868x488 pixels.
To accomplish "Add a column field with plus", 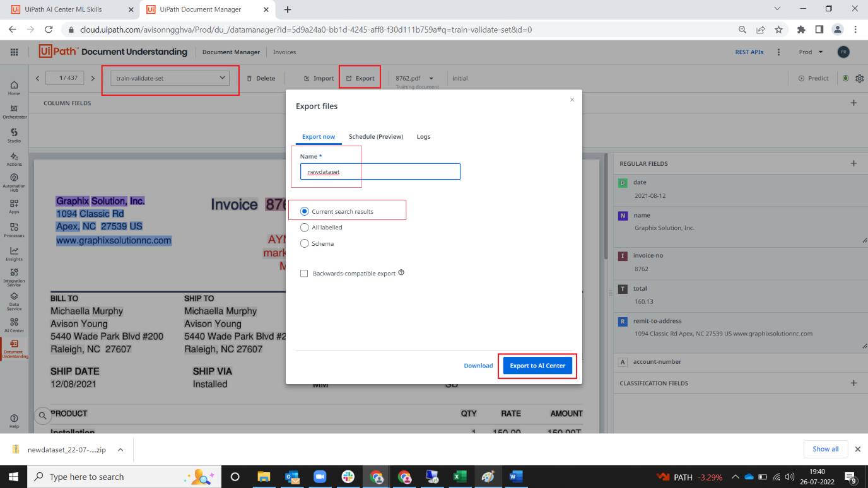I will (x=853, y=103).
